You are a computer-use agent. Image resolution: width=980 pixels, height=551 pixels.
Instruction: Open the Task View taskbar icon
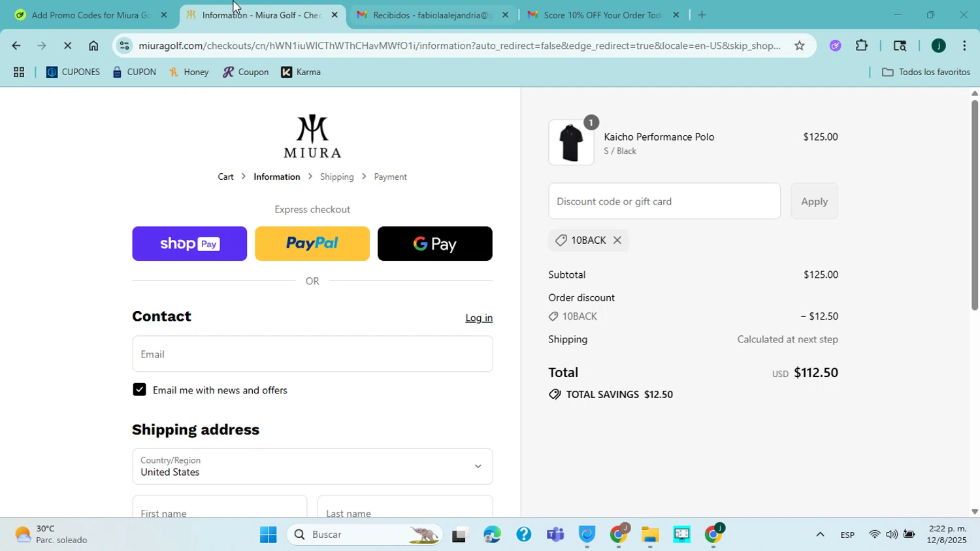(x=461, y=535)
